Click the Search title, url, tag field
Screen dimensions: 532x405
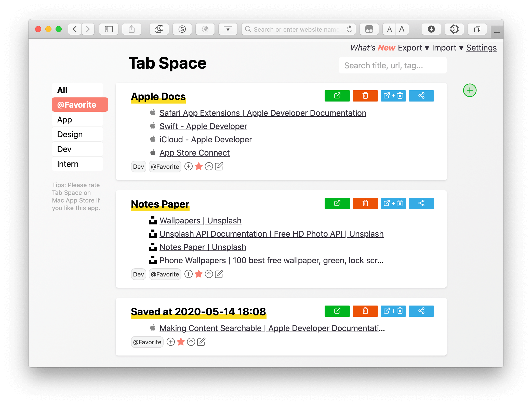point(393,66)
